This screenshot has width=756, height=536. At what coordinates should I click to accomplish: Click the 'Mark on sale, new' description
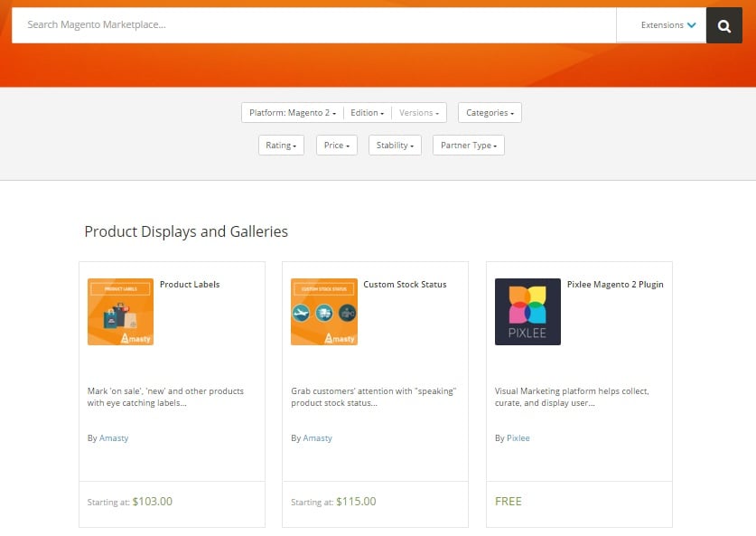(165, 397)
